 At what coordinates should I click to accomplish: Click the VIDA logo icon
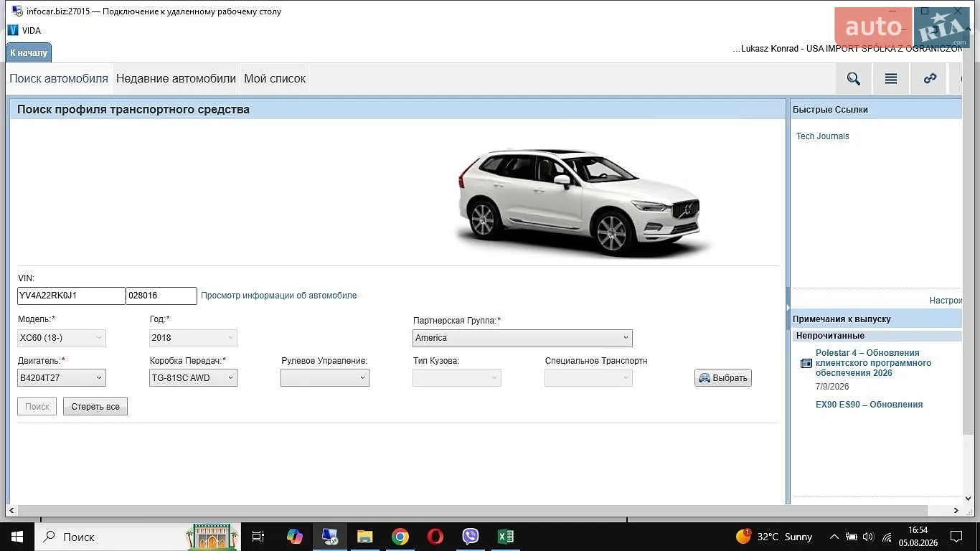pyautogui.click(x=13, y=30)
